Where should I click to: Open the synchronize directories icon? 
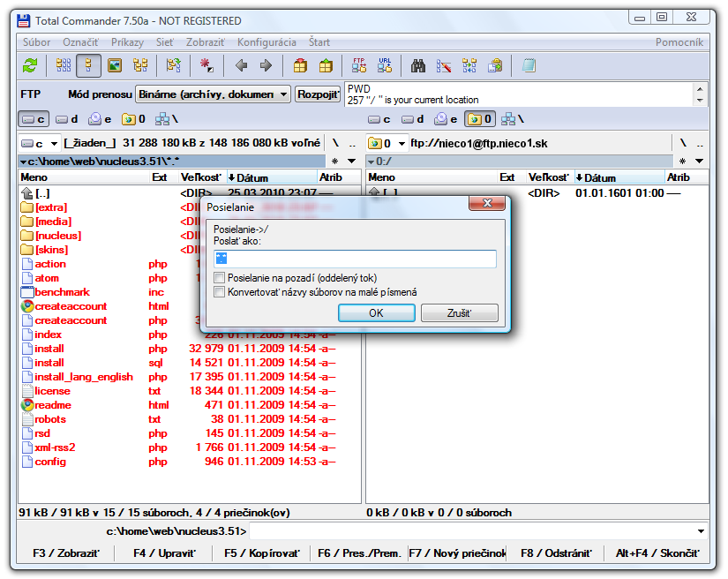point(469,65)
